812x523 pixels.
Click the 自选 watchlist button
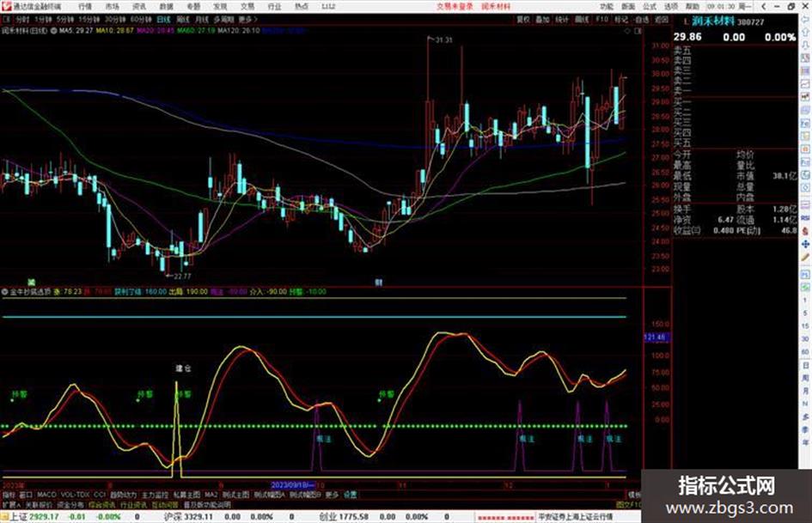642,20
